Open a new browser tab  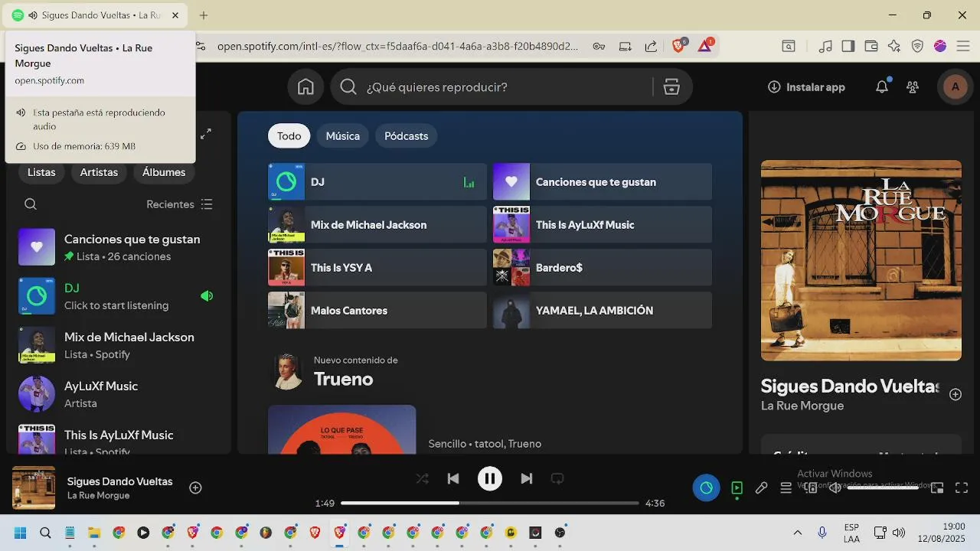[x=204, y=15]
